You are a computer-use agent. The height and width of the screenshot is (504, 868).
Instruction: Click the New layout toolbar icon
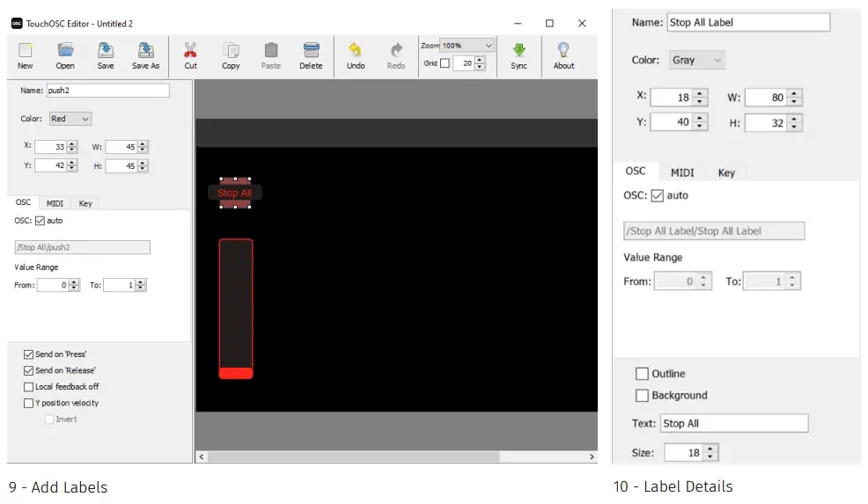(x=26, y=51)
